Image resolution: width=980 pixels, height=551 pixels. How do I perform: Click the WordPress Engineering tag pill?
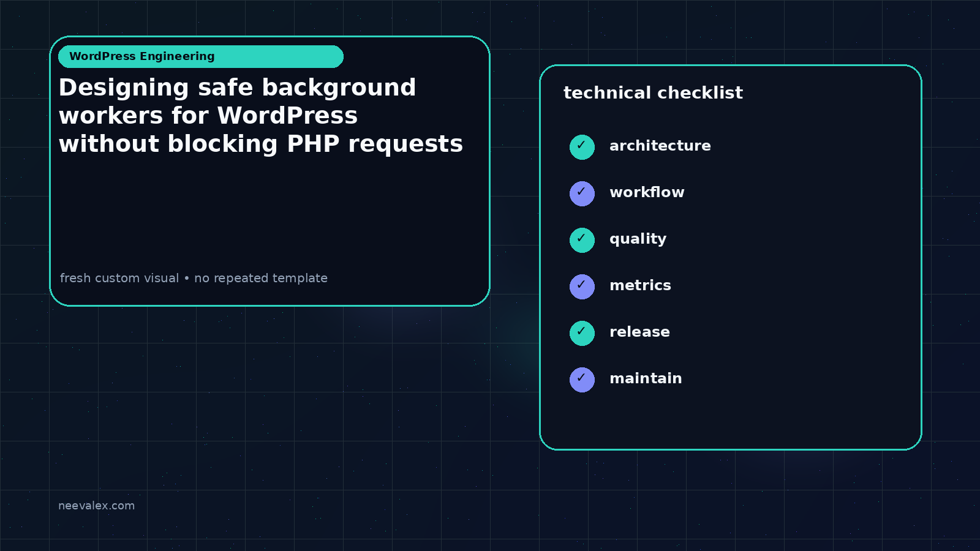point(201,56)
